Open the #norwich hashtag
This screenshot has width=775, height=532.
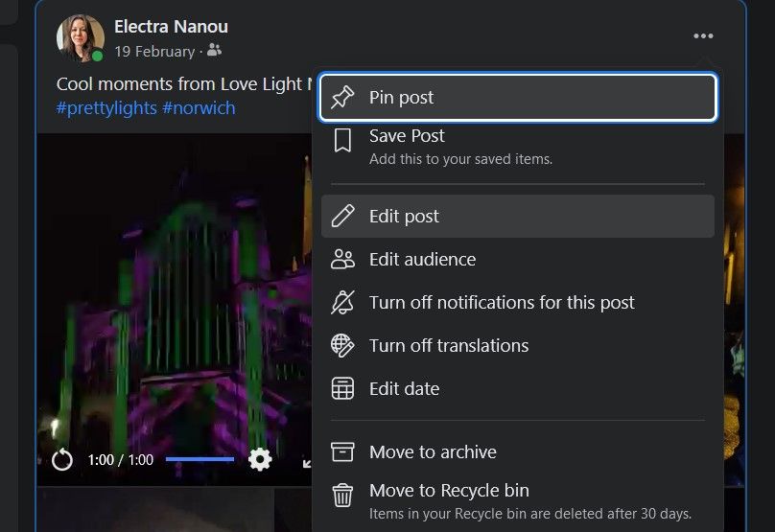click(x=199, y=108)
